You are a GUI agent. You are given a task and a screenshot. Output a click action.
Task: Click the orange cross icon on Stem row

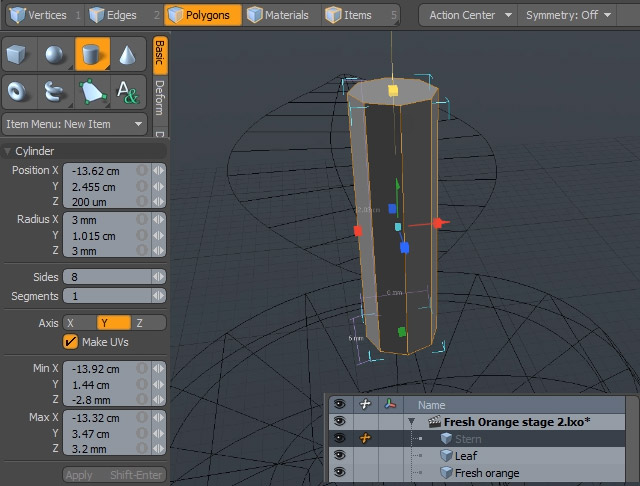(x=365, y=438)
